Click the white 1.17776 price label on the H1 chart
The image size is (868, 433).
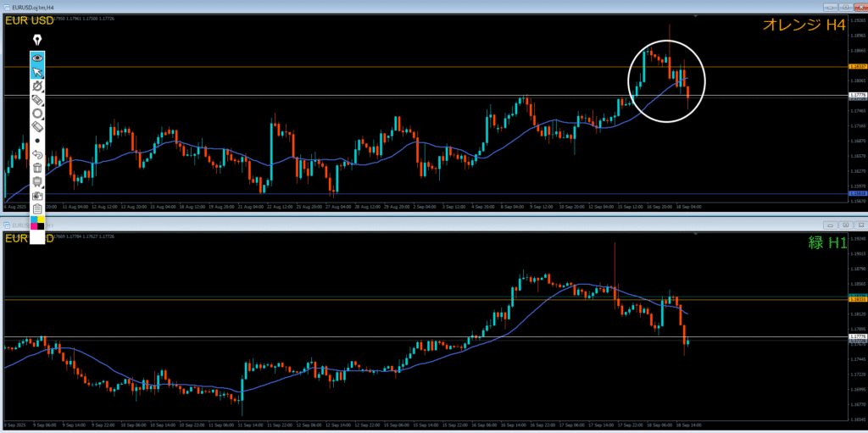coord(857,336)
